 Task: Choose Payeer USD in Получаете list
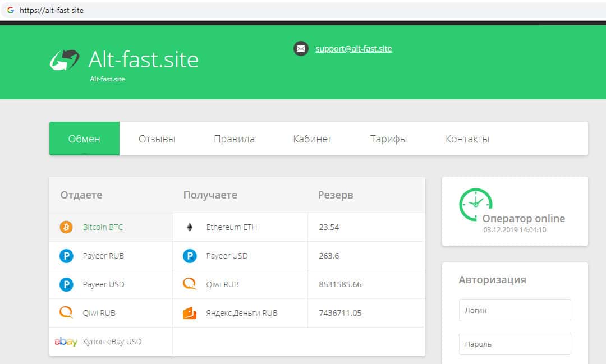point(227,256)
